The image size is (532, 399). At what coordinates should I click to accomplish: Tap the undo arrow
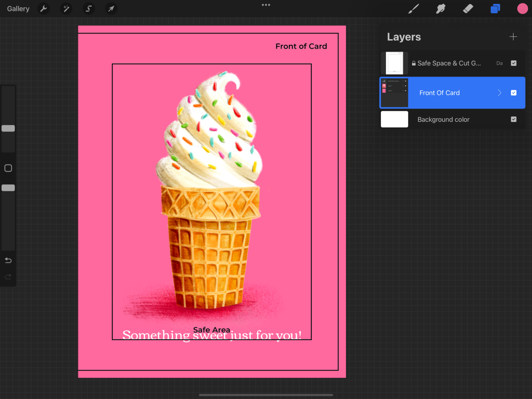pyautogui.click(x=8, y=260)
